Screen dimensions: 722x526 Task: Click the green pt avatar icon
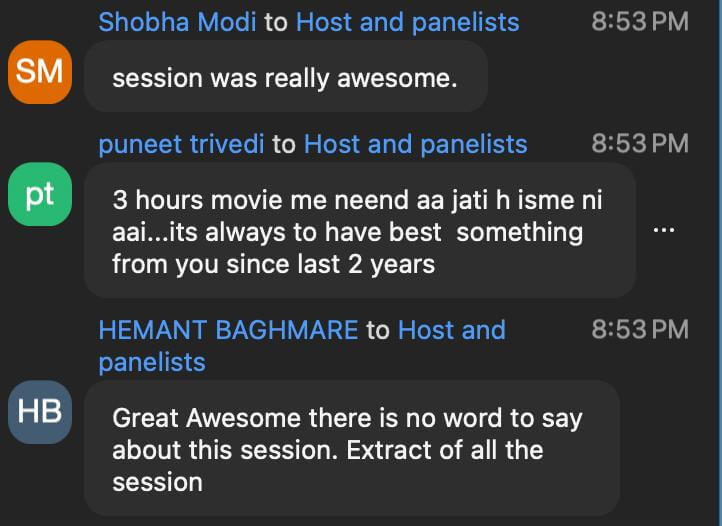coord(39,195)
